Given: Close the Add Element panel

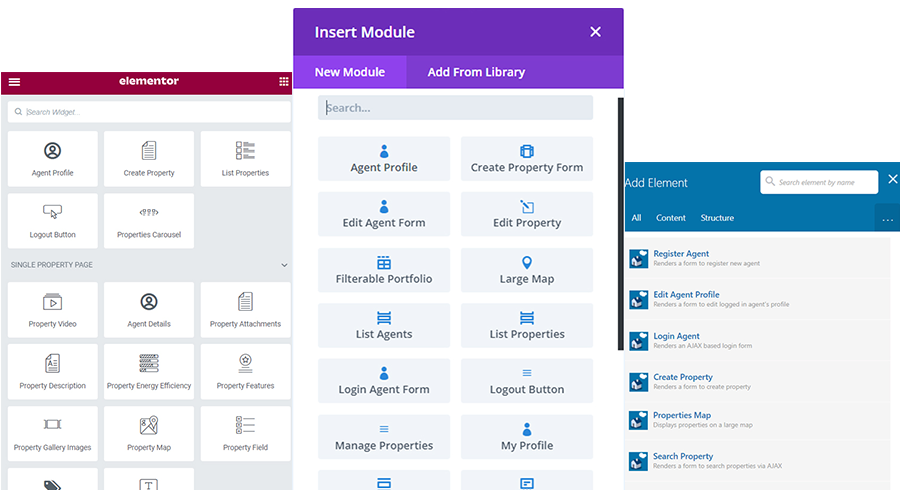Looking at the screenshot, I should 893,179.
